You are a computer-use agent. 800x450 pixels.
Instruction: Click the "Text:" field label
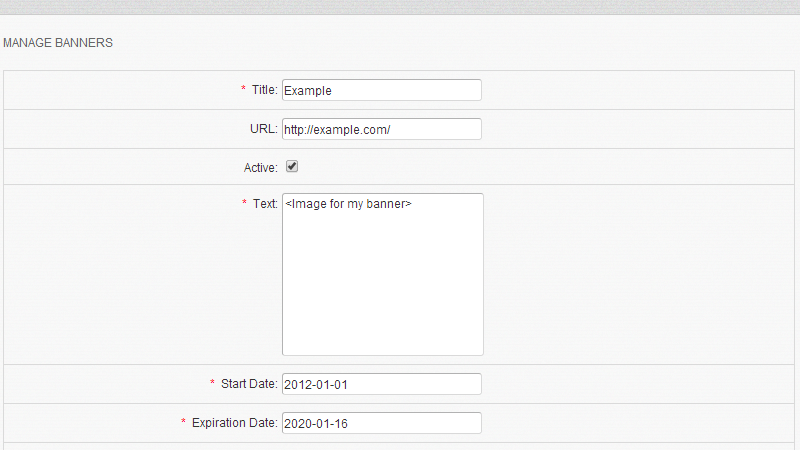point(264,204)
